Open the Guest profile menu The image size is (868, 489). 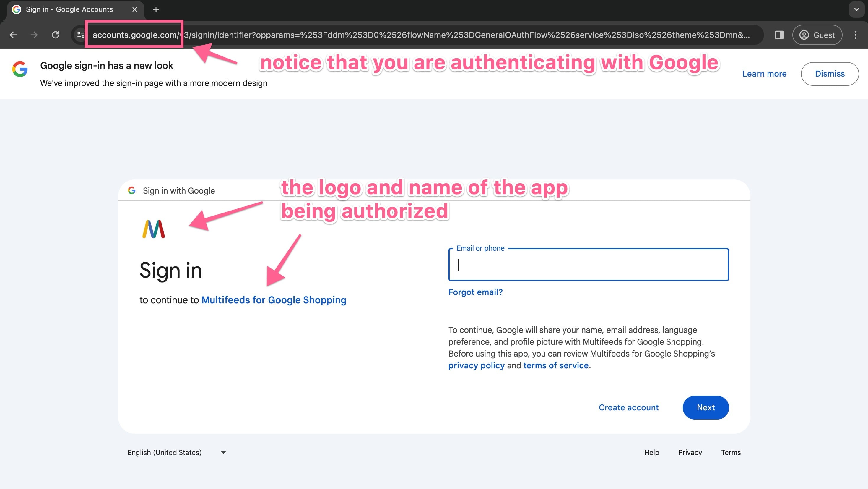tap(817, 35)
